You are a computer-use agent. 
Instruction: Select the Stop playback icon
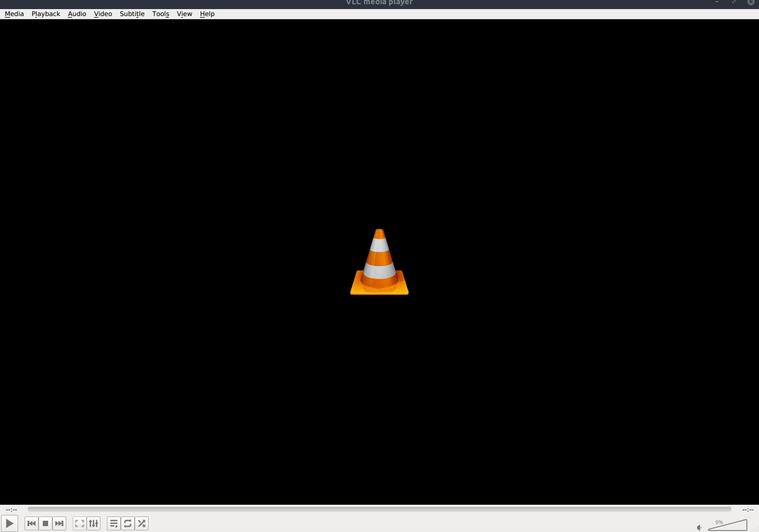point(45,523)
